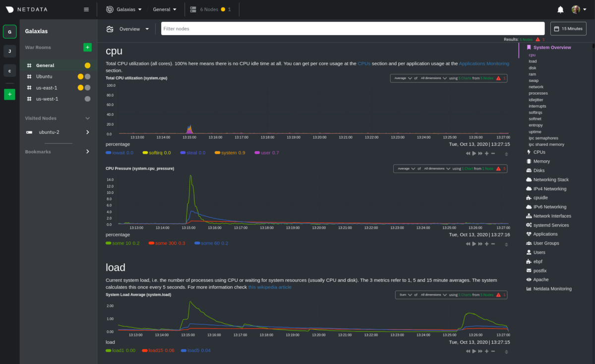Image resolution: width=595 pixels, height=364 pixels.
Task: Click the hamburger menu icon
Action: coord(86,9)
